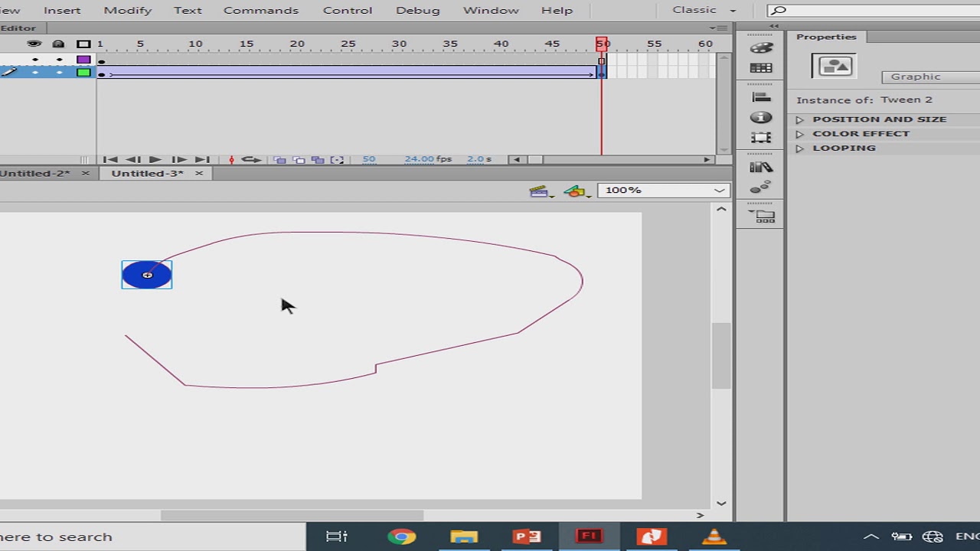Open the Project folder panel icon
This screenshot has height=551, width=980.
[x=761, y=217]
